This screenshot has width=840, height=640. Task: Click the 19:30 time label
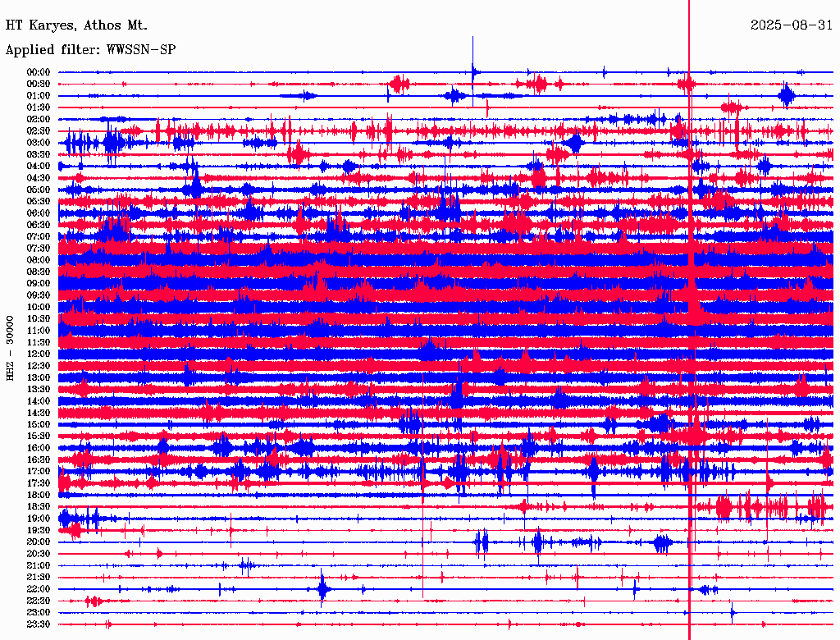pos(39,529)
